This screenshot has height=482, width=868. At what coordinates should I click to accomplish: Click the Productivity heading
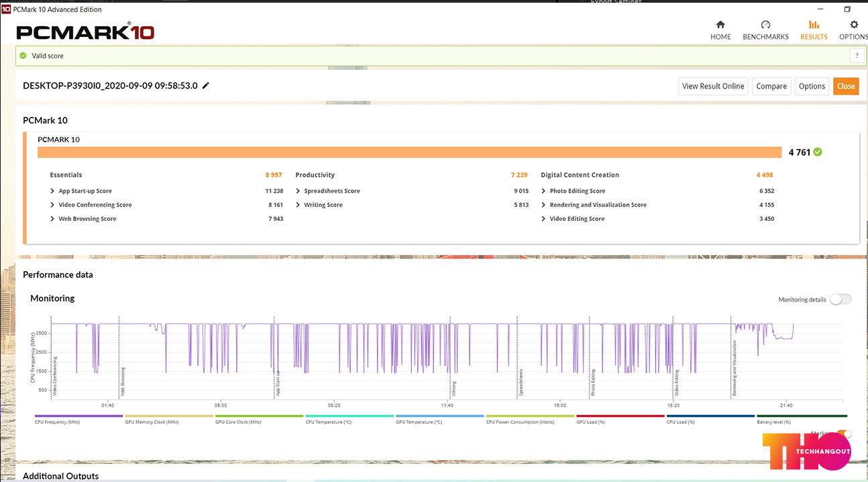tap(315, 175)
